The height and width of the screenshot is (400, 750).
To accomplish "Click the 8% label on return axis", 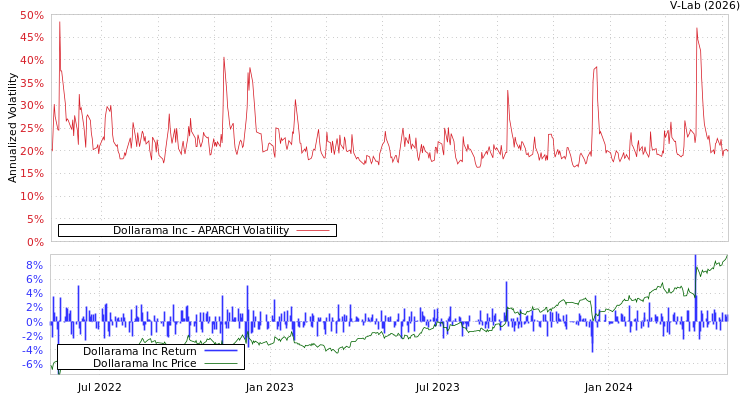I will click(35, 265).
